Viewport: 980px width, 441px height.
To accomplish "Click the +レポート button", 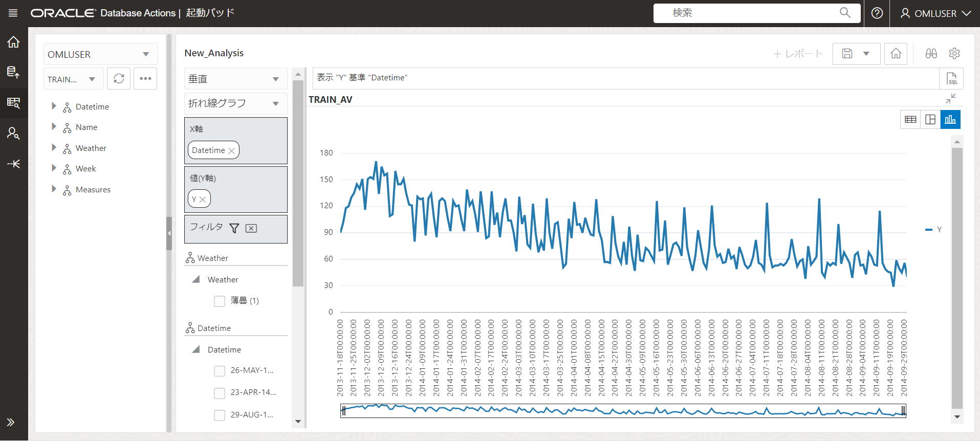I will pos(798,54).
